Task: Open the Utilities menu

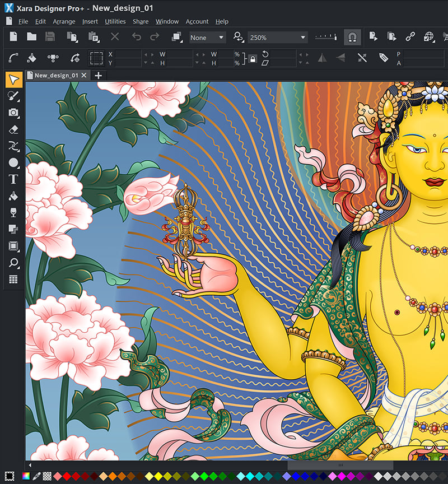Action: point(115,21)
